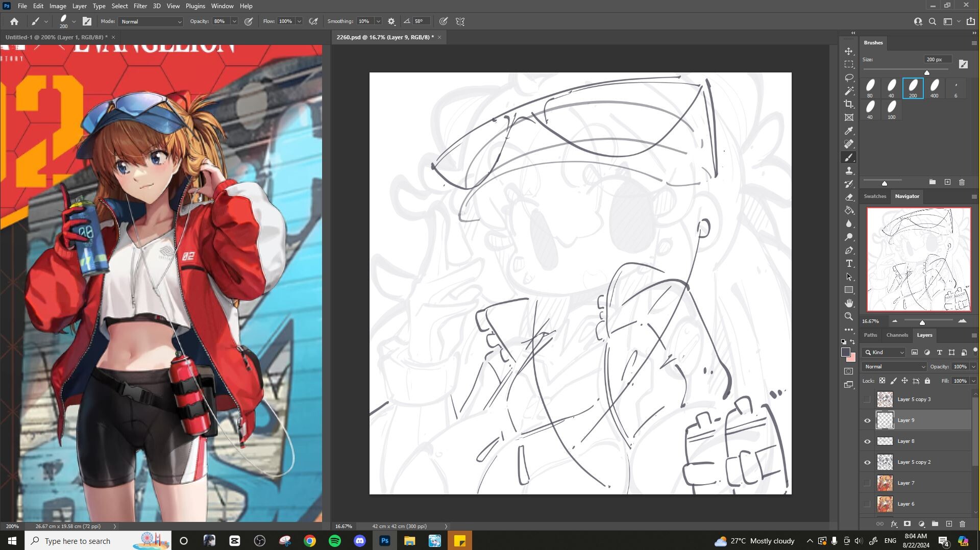Viewport: 980px width, 550px height.
Task: Select the Zoom tool
Action: click(x=849, y=316)
